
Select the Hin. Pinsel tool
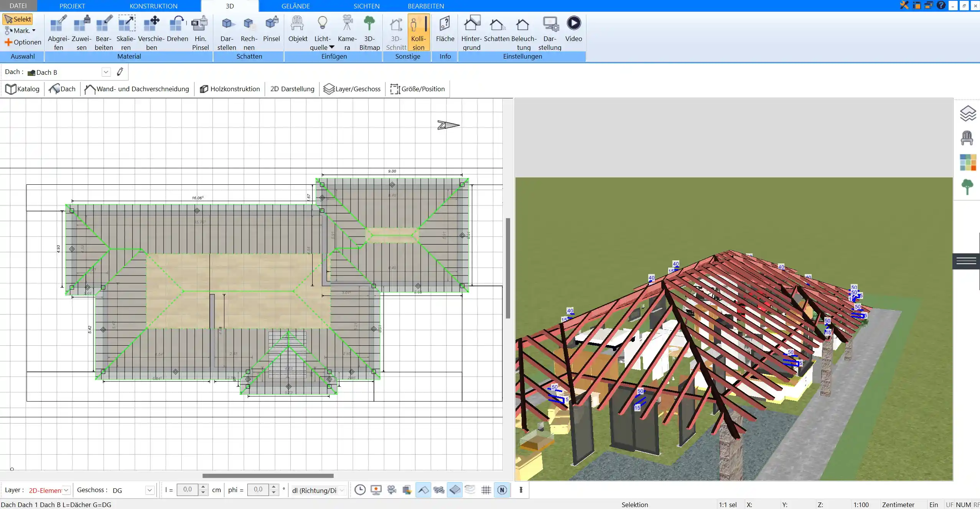pos(200,33)
